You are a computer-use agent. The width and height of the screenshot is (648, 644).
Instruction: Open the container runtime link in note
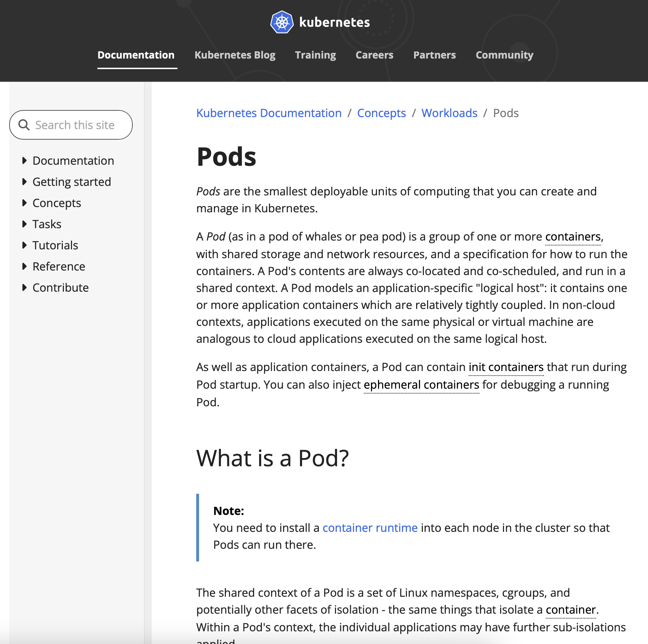[x=370, y=528]
